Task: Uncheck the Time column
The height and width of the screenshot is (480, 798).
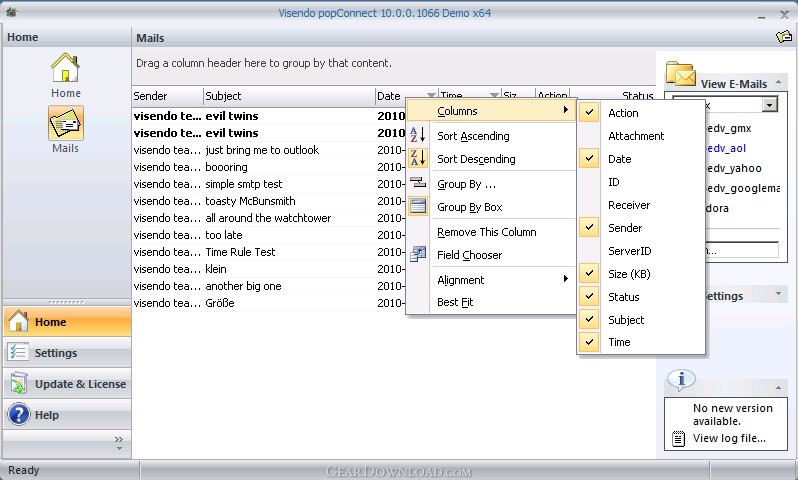Action: [x=640, y=342]
